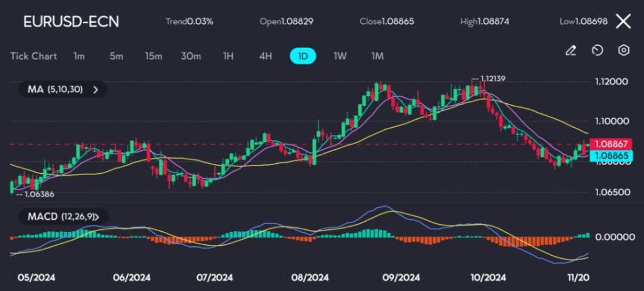
Task: Open the drawing pencil tool
Action: tap(570, 50)
